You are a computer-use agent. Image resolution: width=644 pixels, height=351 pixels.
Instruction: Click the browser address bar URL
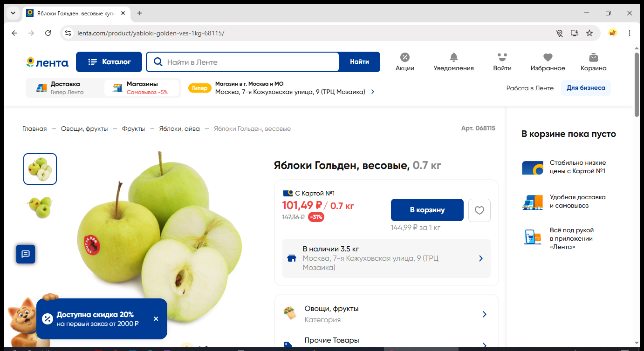click(151, 33)
